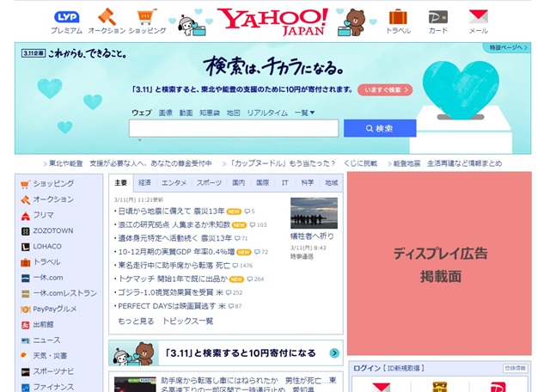
Task: Open headline PERFECT DAYSは映画賞逃す
Action: pos(172,306)
